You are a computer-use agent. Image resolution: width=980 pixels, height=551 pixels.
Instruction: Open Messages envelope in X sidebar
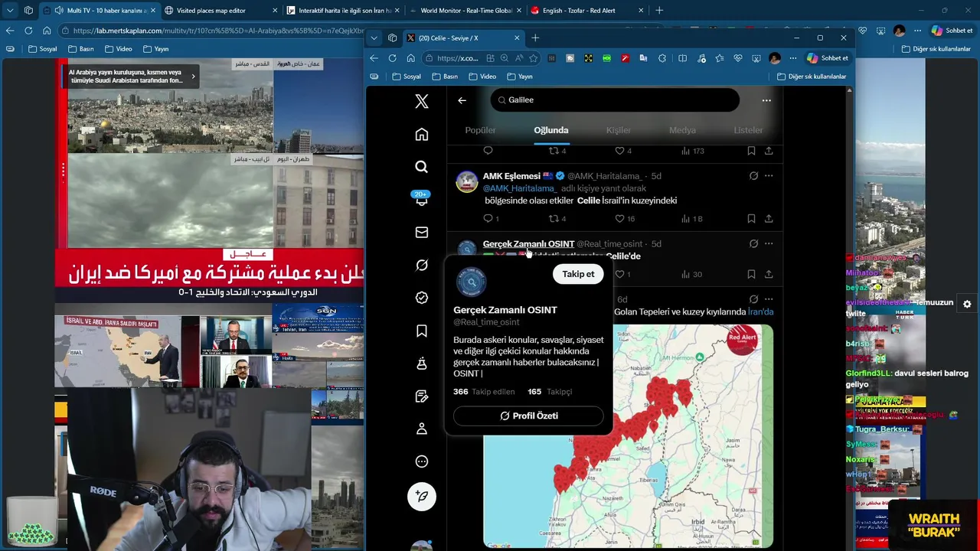(422, 233)
